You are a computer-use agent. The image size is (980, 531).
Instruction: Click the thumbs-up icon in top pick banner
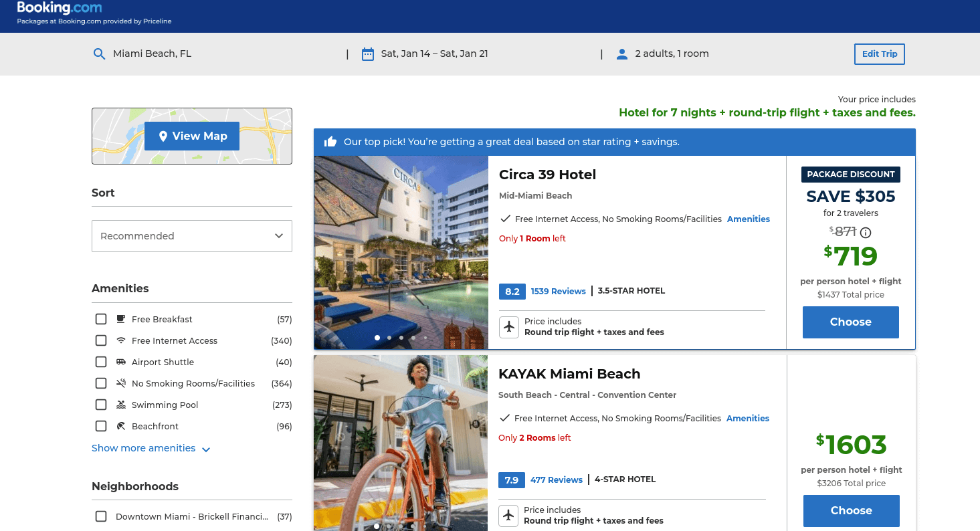330,142
